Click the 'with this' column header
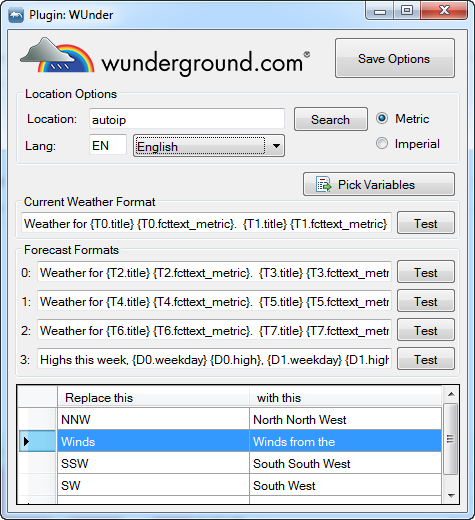This screenshot has width=475, height=520. 345,397
